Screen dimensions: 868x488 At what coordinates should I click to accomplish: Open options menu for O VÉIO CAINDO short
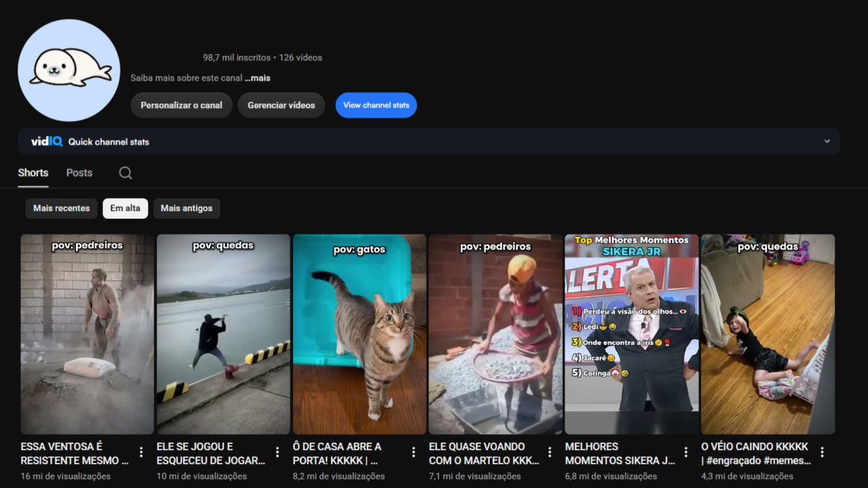click(822, 452)
